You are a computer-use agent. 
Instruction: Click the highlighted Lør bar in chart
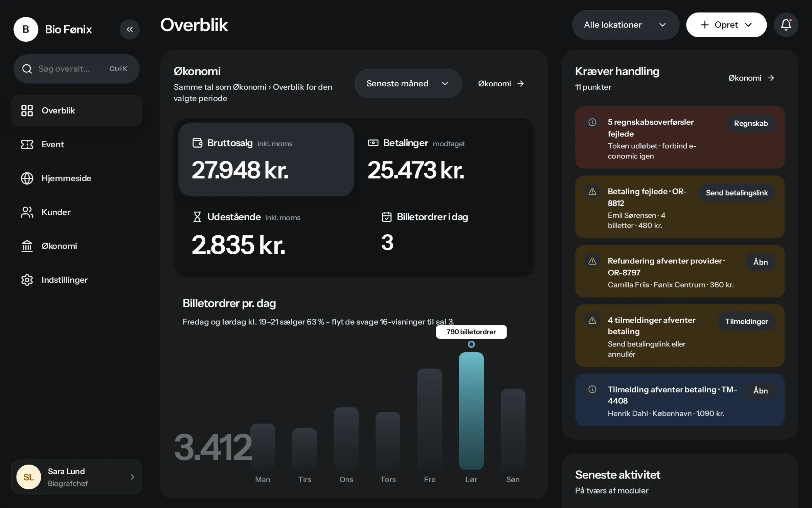(x=471, y=410)
